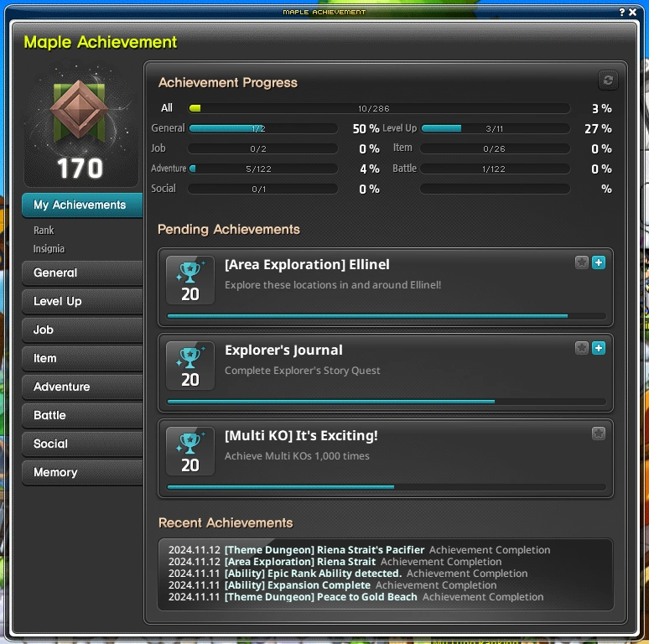Select Peace to Gold Beach recent entry
The height and width of the screenshot is (644, 649).
pos(356,597)
